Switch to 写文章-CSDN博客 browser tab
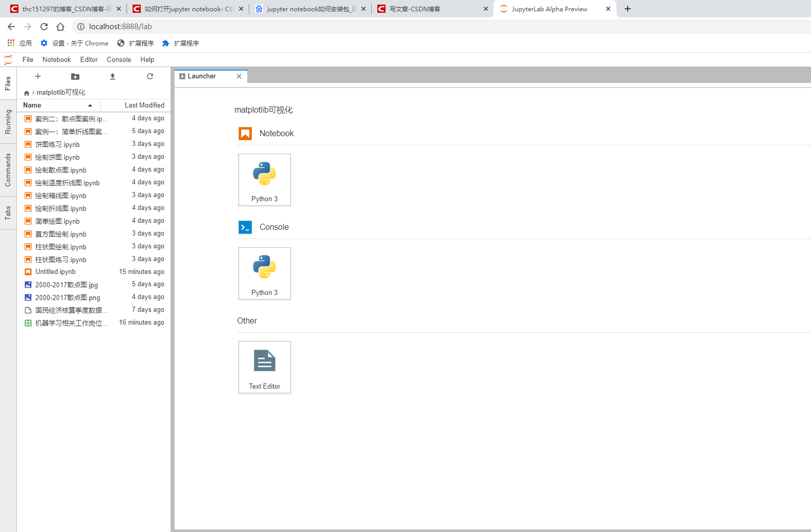Image resolution: width=811 pixels, height=532 pixels. [x=432, y=9]
